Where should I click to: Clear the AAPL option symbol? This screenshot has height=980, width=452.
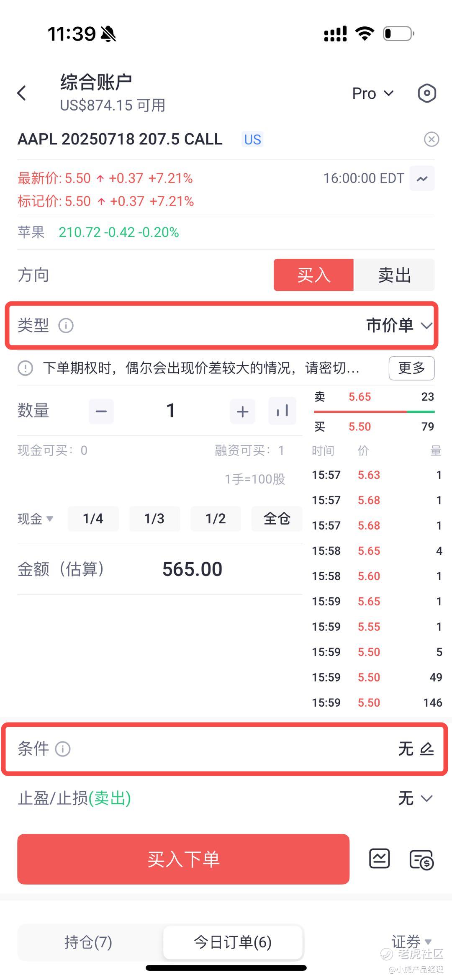[x=431, y=139]
